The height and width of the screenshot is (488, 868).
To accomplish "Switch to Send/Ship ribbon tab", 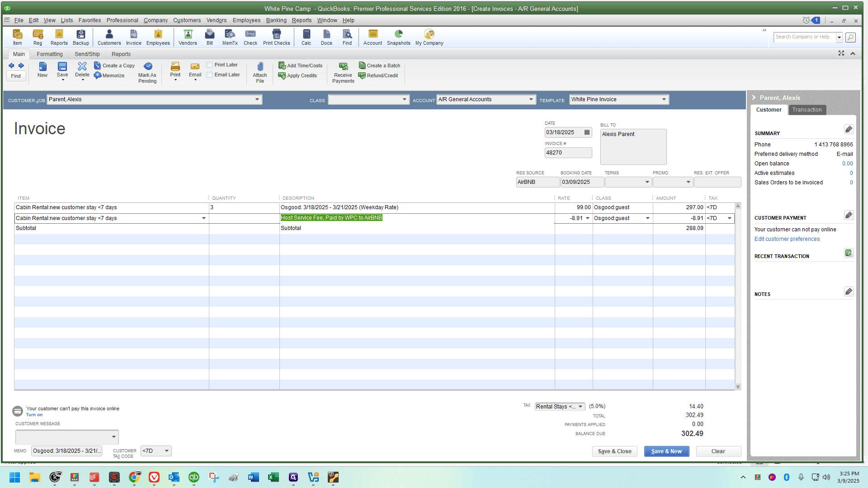I will pos(87,54).
